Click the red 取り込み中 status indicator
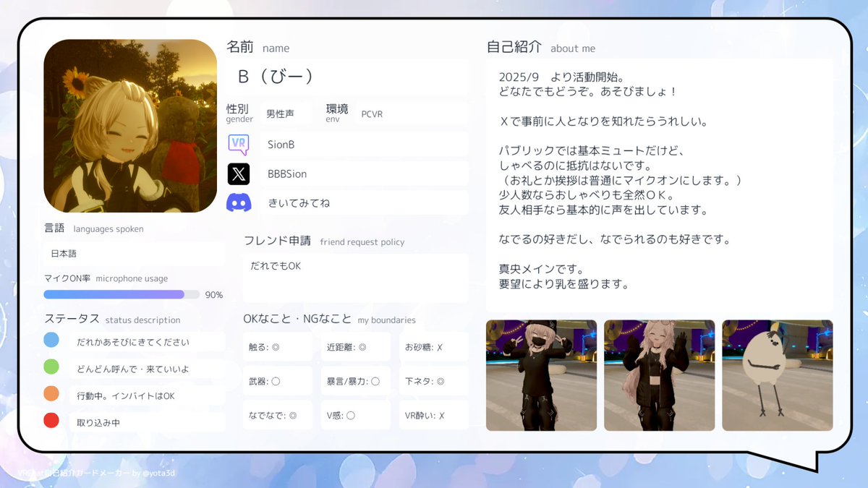868x488 pixels. pos(51,420)
